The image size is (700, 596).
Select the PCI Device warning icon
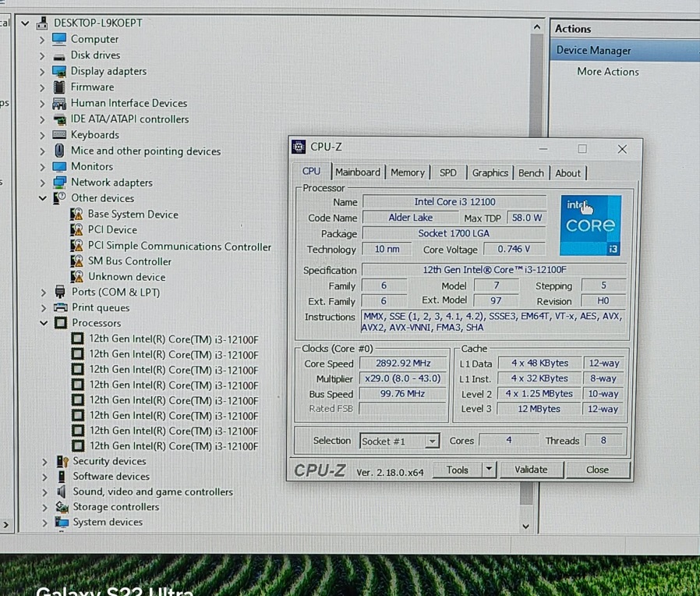[76, 230]
